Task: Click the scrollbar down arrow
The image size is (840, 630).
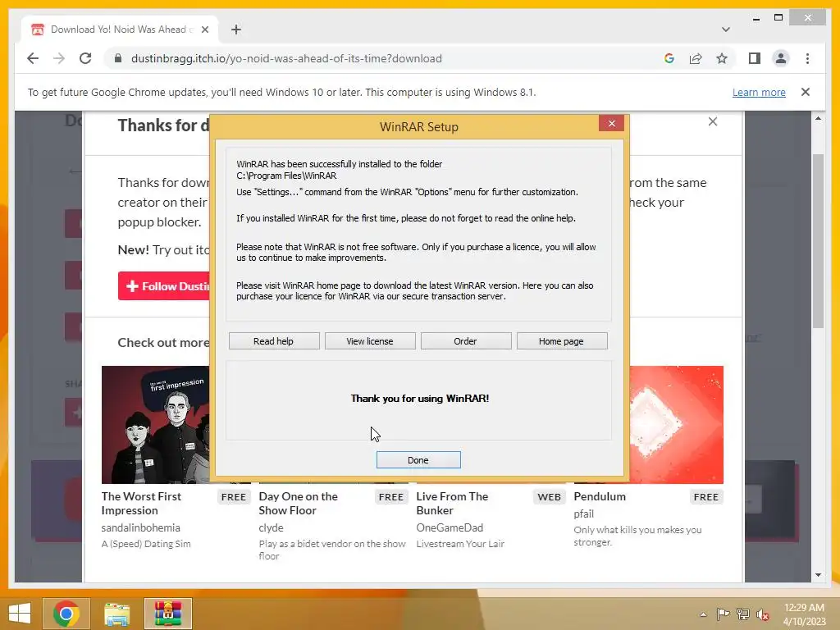Action: (818, 575)
